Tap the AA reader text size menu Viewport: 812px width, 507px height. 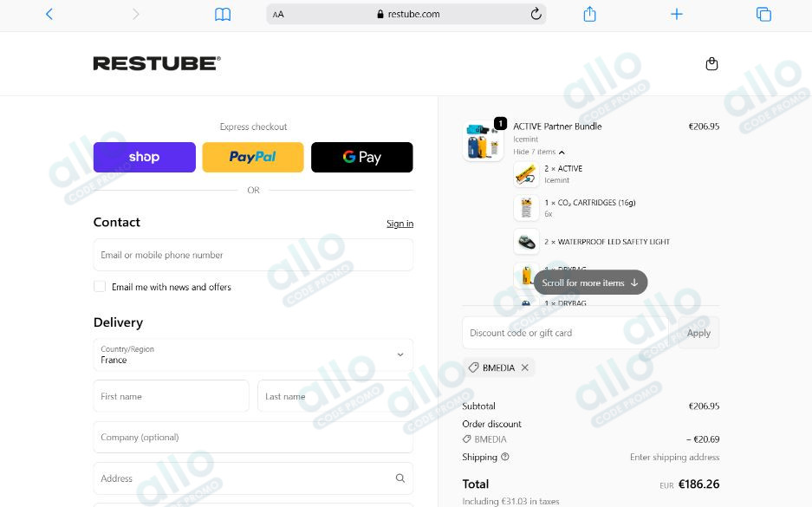click(x=278, y=15)
